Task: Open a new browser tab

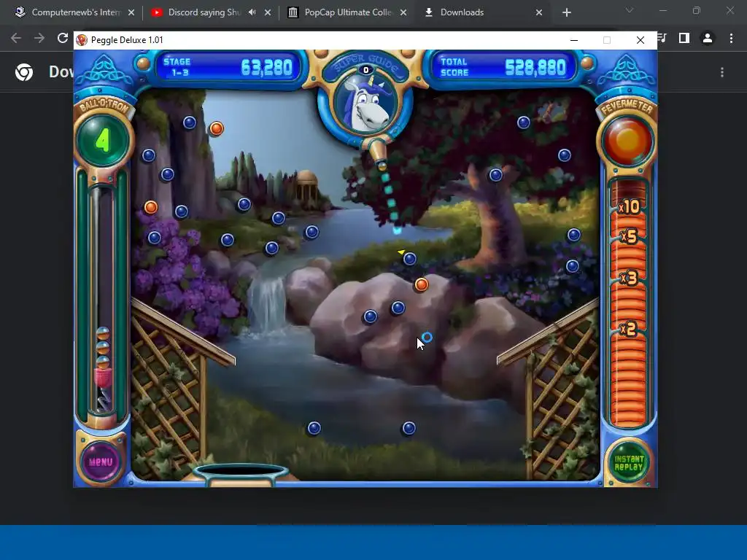Action: (x=566, y=13)
